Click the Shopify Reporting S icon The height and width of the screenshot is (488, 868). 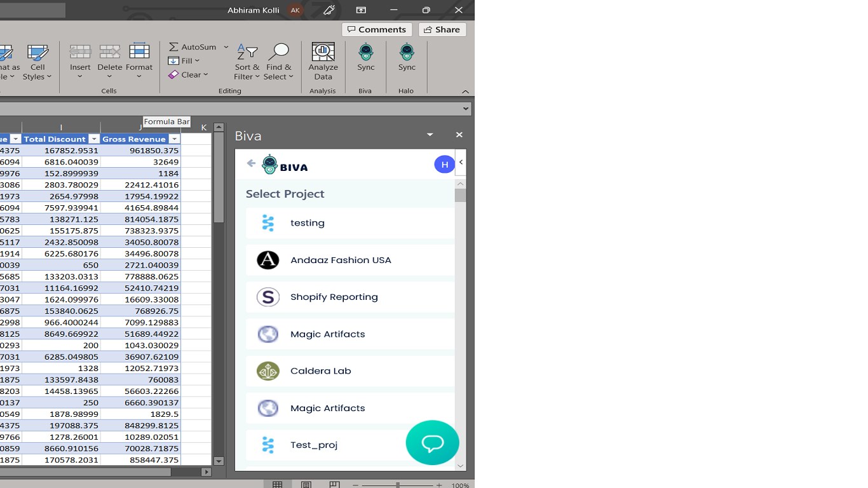[x=268, y=297]
